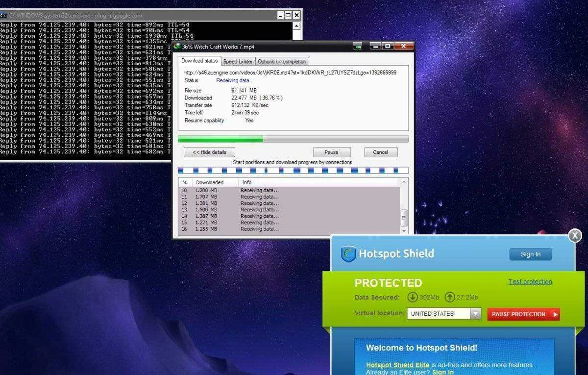
Task: Switch to the Download status tab
Action: click(199, 61)
